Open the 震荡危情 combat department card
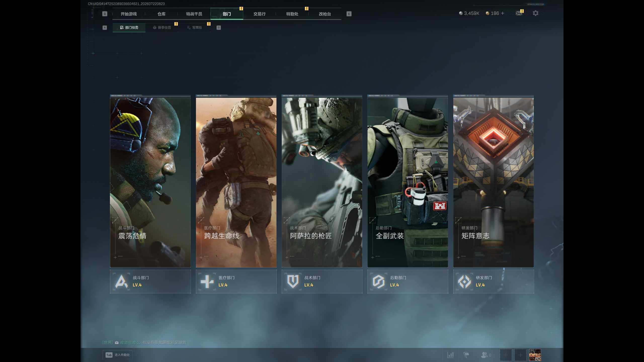This screenshot has width=644, height=362. click(x=150, y=181)
